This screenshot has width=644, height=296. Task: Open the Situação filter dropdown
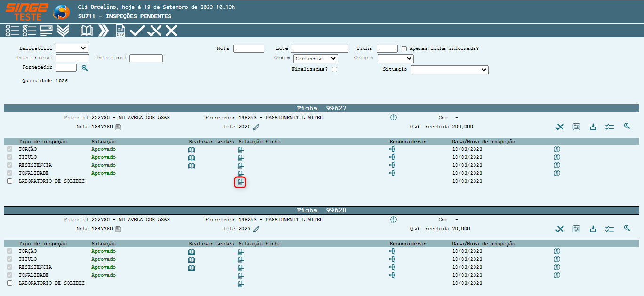[450, 70]
